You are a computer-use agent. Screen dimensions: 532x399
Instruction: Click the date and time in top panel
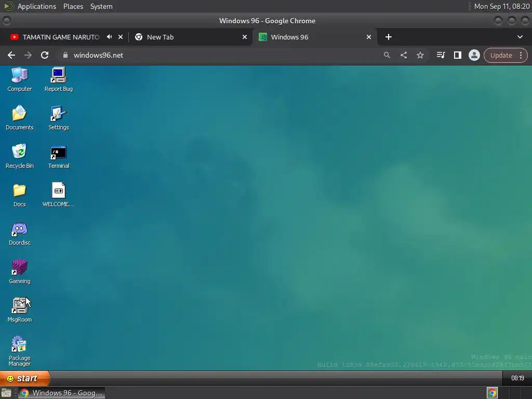pos(501,6)
